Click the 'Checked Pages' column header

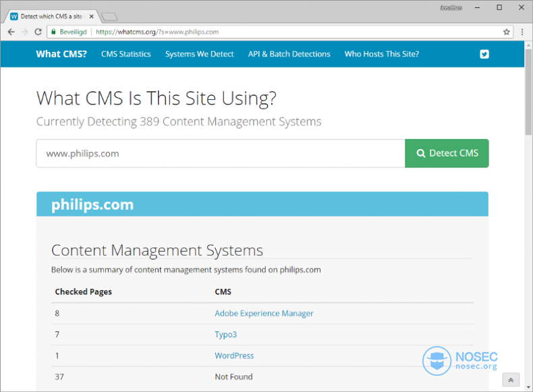(x=83, y=291)
